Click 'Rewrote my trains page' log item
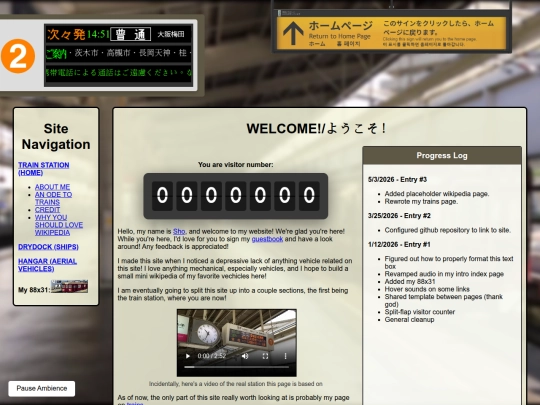 coord(421,201)
